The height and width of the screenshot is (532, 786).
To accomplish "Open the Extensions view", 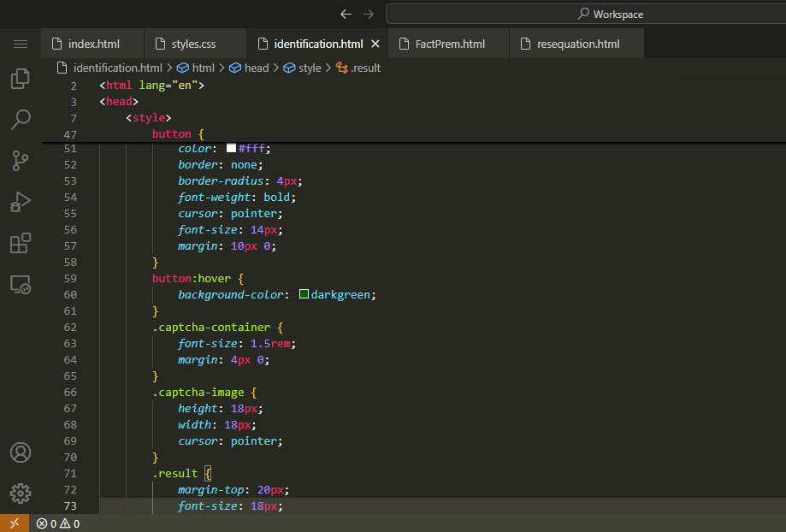I will point(21,243).
